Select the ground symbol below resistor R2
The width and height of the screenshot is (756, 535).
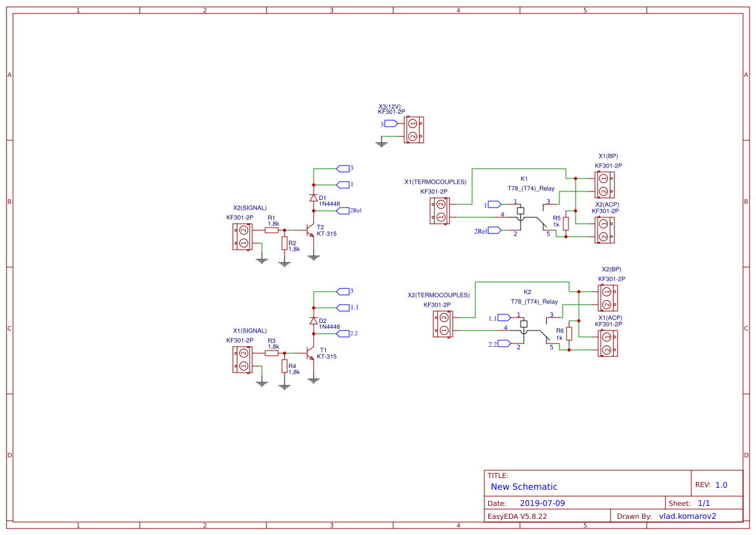[285, 264]
